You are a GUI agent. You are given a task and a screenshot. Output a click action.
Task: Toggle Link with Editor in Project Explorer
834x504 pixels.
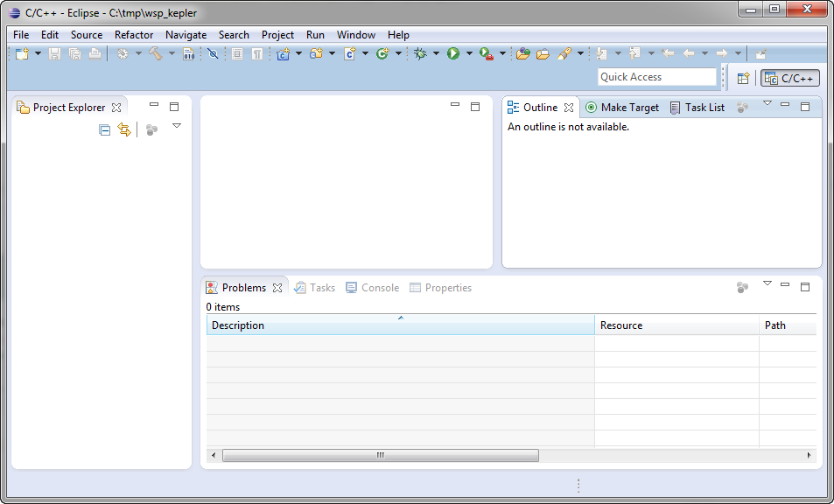click(124, 130)
